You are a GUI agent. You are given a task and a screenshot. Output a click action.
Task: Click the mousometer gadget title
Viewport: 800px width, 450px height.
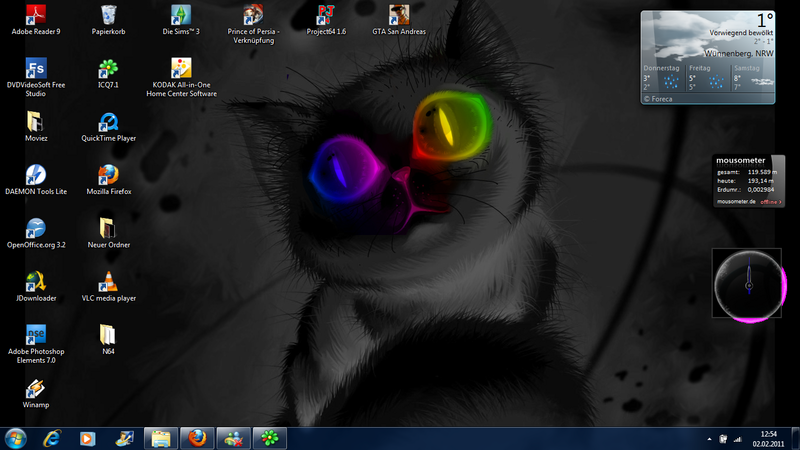pos(740,160)
